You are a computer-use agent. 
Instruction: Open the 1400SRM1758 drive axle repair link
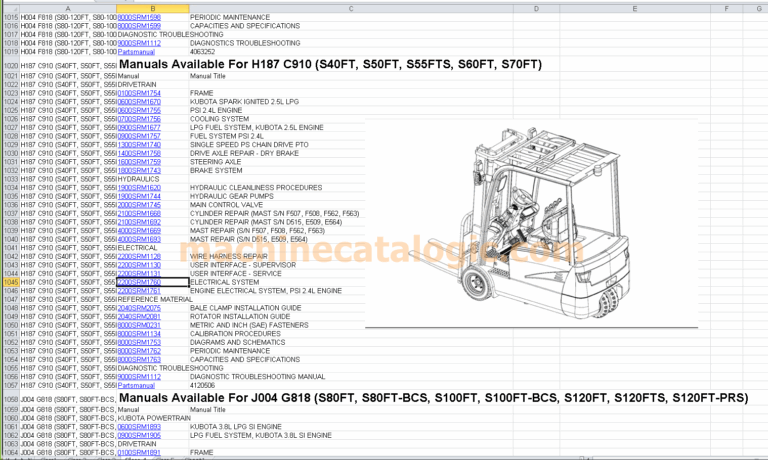point(139,153)
